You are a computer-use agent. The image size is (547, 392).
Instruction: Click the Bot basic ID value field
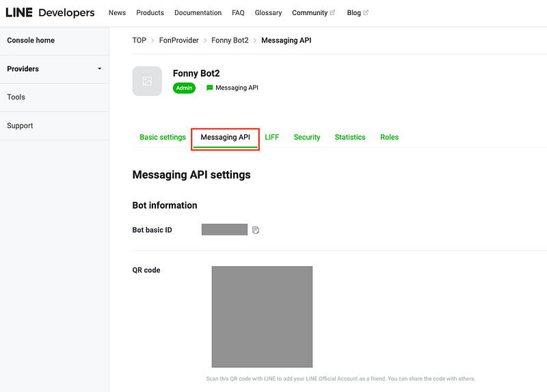click(224, 230)
